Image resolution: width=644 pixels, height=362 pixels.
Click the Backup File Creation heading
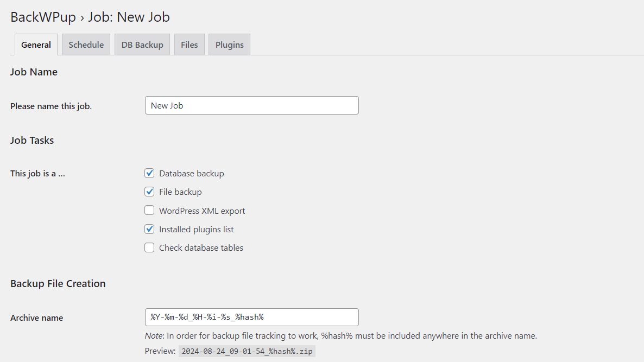pyautogui.click(x=58, y=283)
